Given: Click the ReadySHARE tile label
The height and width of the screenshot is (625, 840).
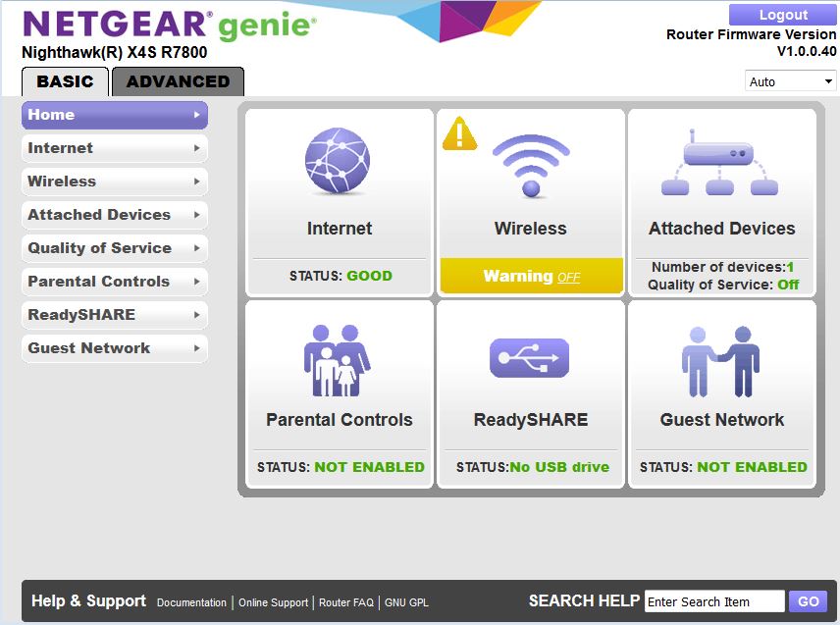Looking at the screenshot, I should [x=530, y=420].
